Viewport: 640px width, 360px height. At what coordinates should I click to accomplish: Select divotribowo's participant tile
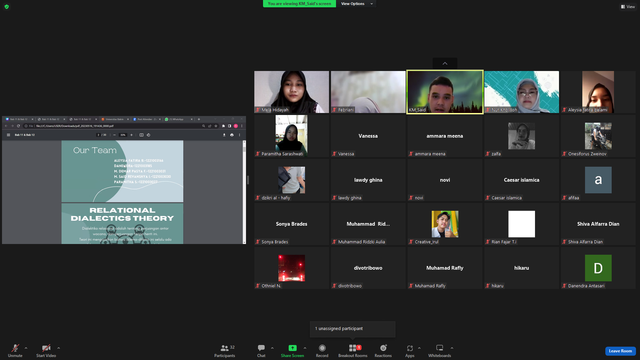pos(368,268)
